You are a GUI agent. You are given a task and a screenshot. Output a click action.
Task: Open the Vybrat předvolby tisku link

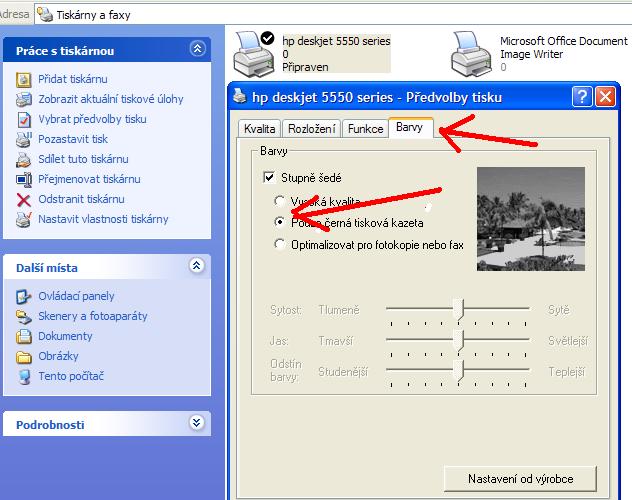92,119
